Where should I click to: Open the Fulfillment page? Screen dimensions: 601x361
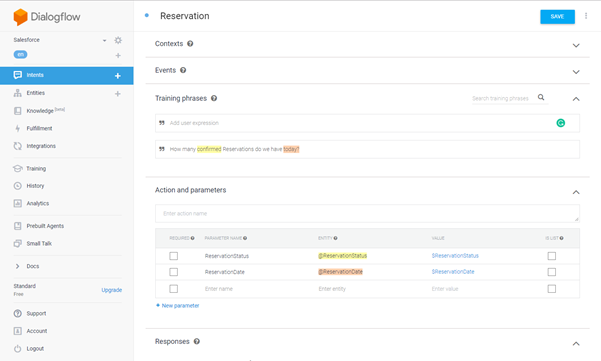point(39,128)
